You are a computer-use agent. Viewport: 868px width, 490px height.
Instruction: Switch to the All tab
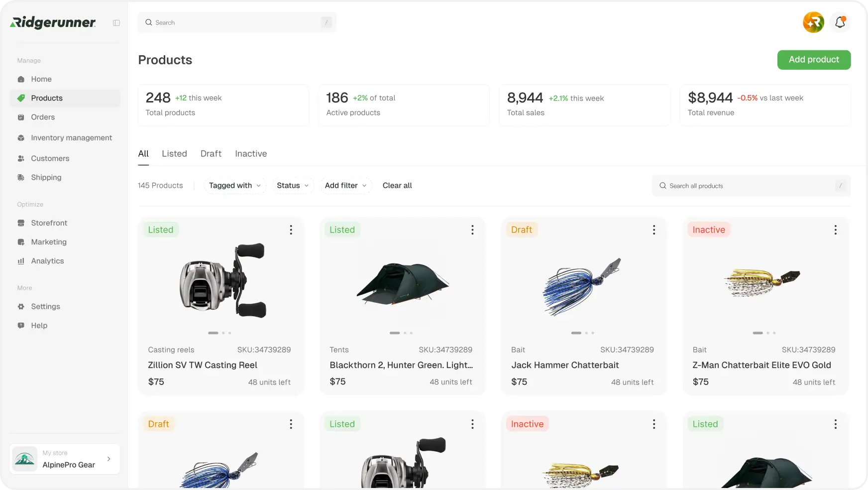point(143,154)
